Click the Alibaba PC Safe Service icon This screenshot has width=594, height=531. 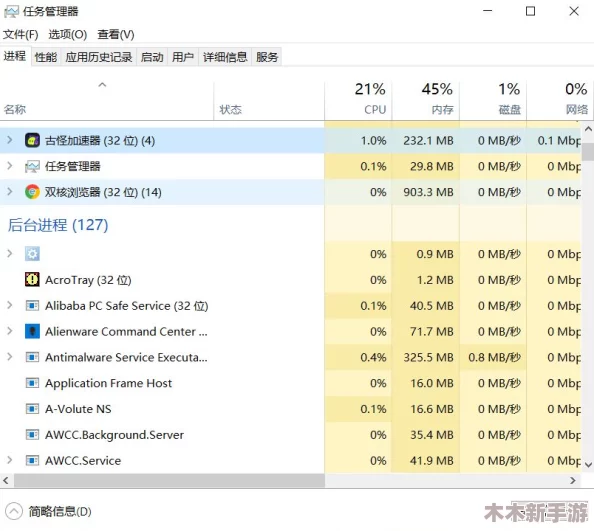click(x=32, y=305)
